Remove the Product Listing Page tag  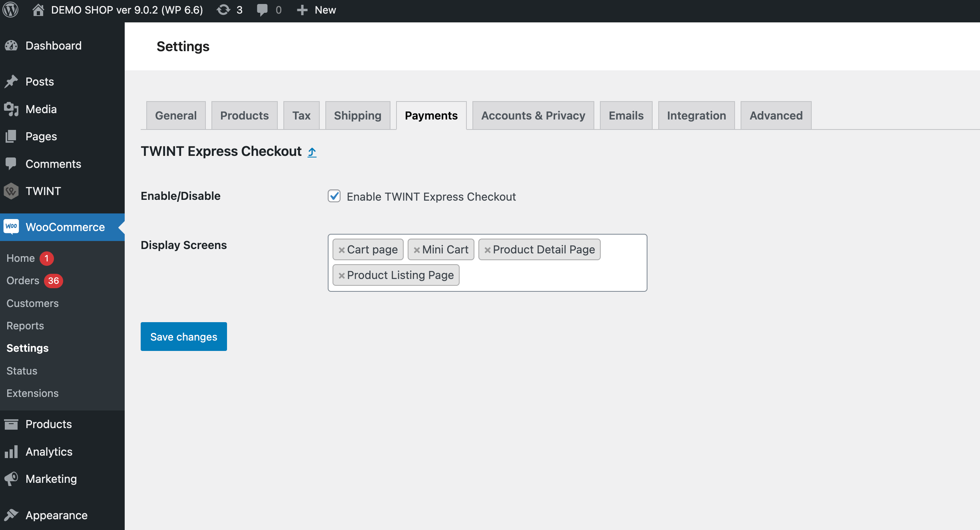[341, 276]
